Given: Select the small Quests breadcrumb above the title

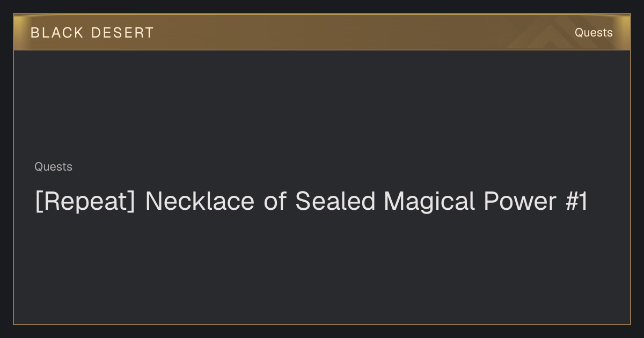Looking at the screenshot, I should (x=53, y=167).
